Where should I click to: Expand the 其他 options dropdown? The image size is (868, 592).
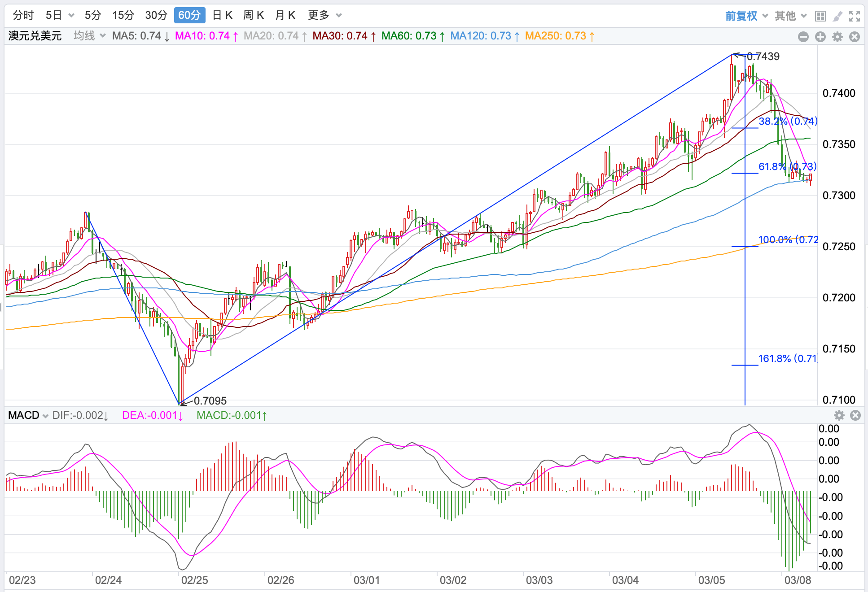(790, 16)
